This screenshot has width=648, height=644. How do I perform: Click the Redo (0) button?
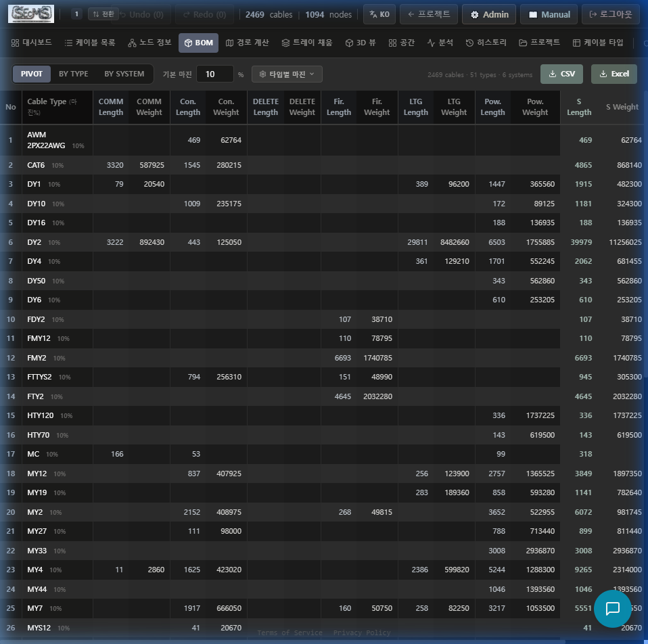click(x=204, y=14)
